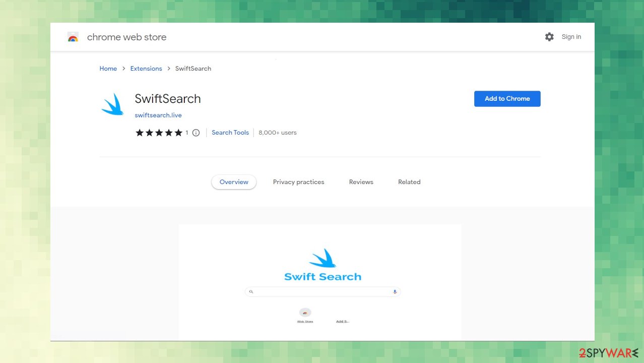
Task: Browse the Search Tools category
Action: tap(230, 132)
